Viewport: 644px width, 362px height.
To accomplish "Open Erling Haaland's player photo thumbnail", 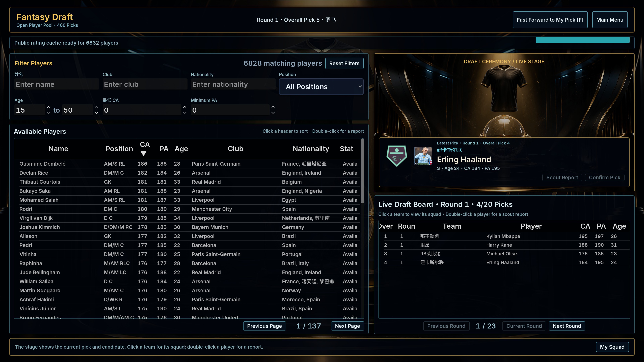I will 423,156.
